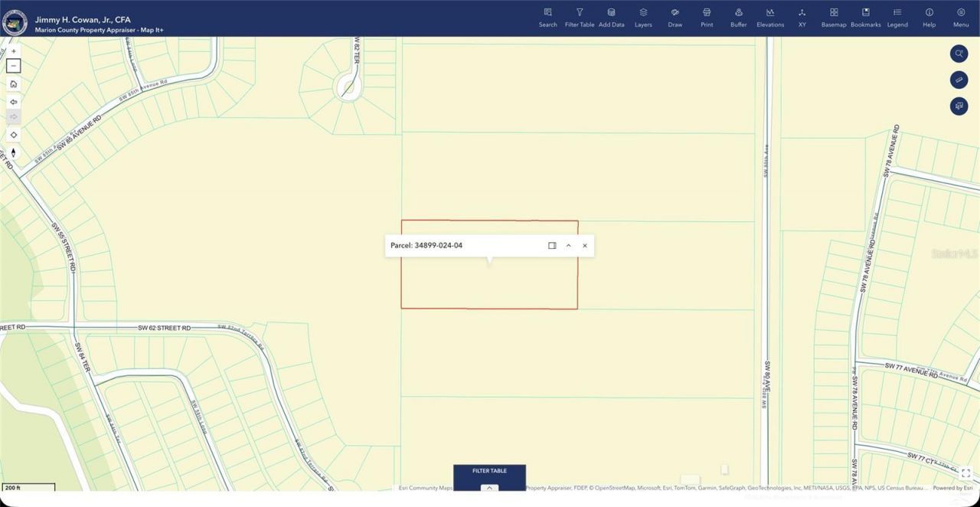Viewport: 980px width, 507px height.
Task: Open the XY coordinates tool
Action: coord(802,18)
